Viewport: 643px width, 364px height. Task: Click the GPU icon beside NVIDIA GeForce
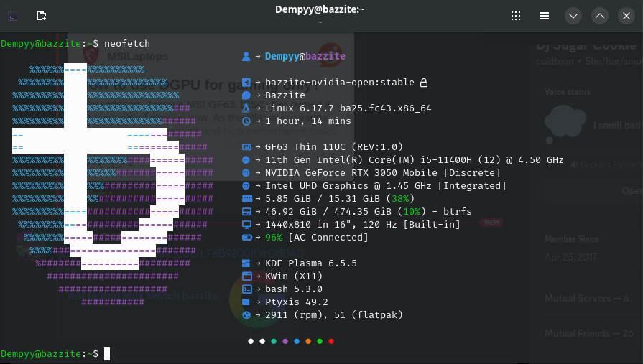click(x=246, y=172)
